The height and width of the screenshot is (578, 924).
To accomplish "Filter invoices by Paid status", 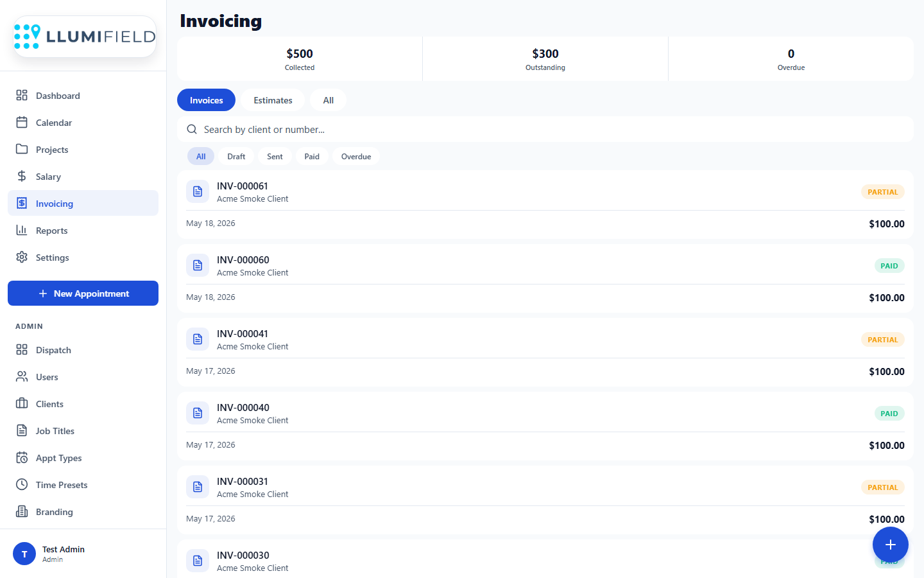I will pyautogui.click(x=312, y=156).
